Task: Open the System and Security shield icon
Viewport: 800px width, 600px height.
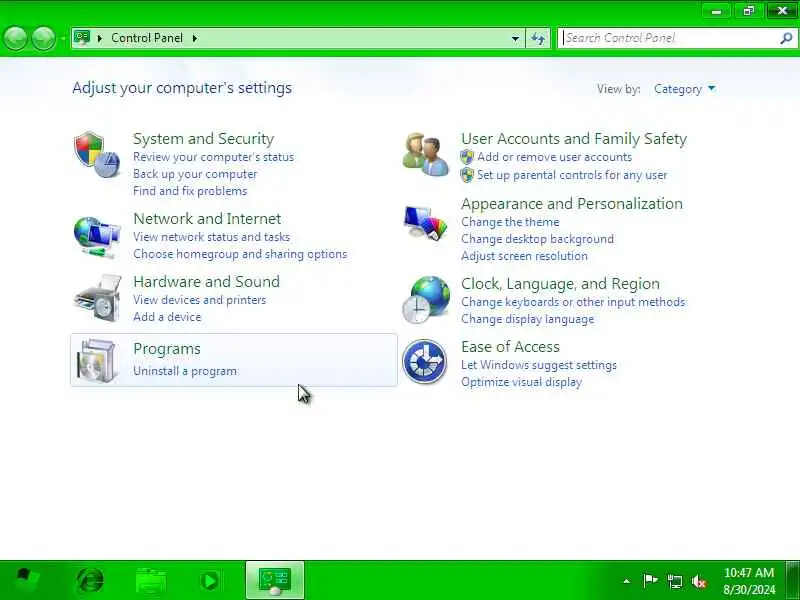Action: [97, 155]
